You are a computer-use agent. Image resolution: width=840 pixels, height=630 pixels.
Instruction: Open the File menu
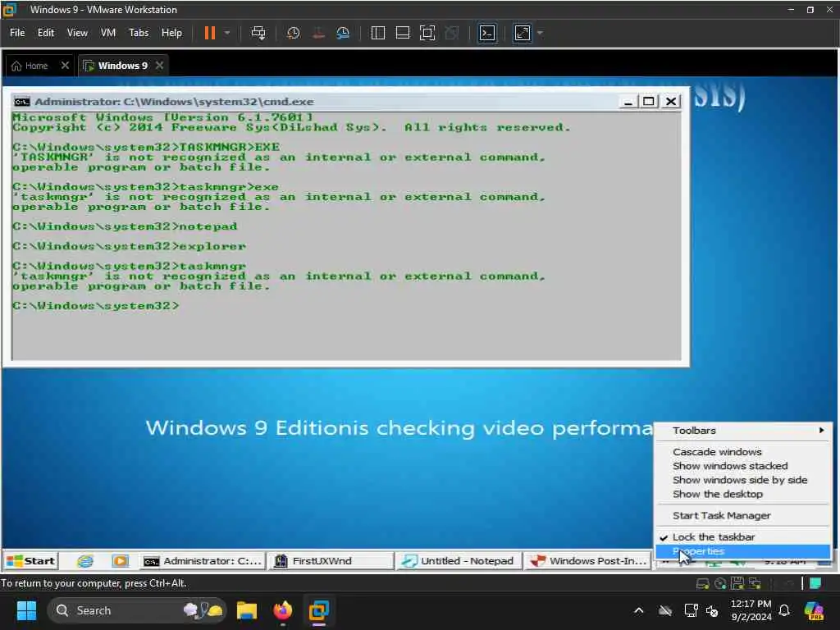(x=17, y=33)
